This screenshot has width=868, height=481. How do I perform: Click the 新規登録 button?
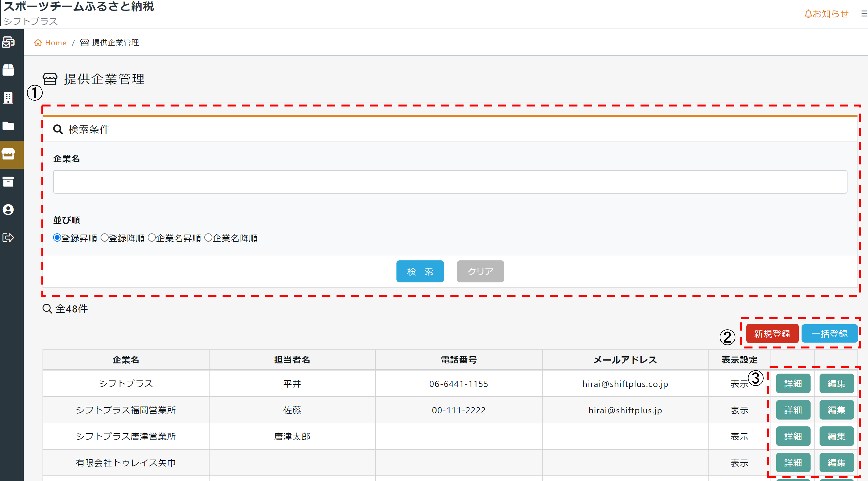click(772, 334)
